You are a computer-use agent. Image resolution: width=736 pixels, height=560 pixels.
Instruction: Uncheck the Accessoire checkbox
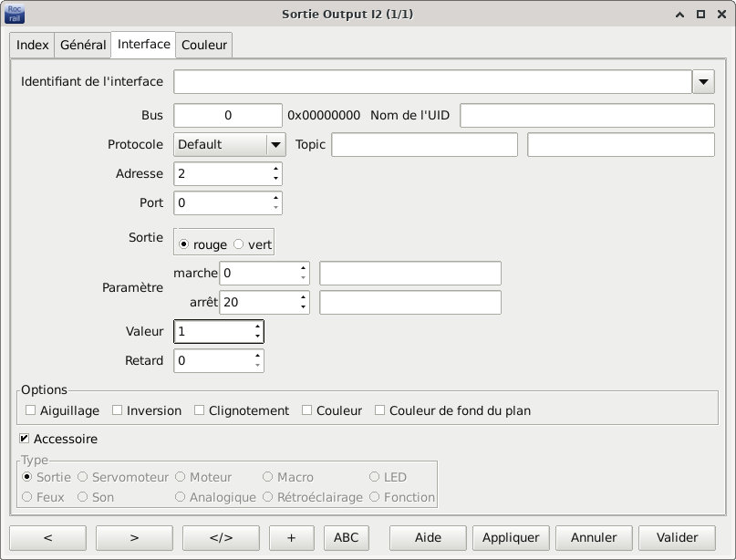[x=25, y=439]
